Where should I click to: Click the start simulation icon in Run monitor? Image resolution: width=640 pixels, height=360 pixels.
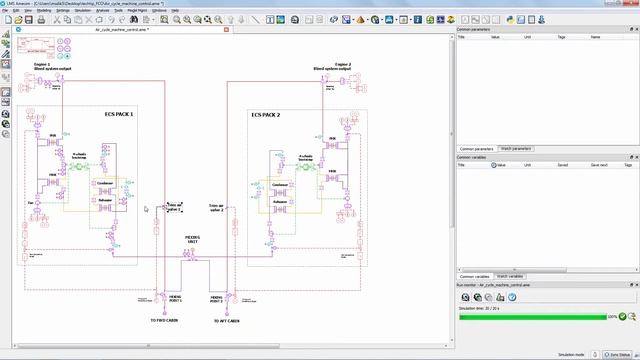click(477, 297)
